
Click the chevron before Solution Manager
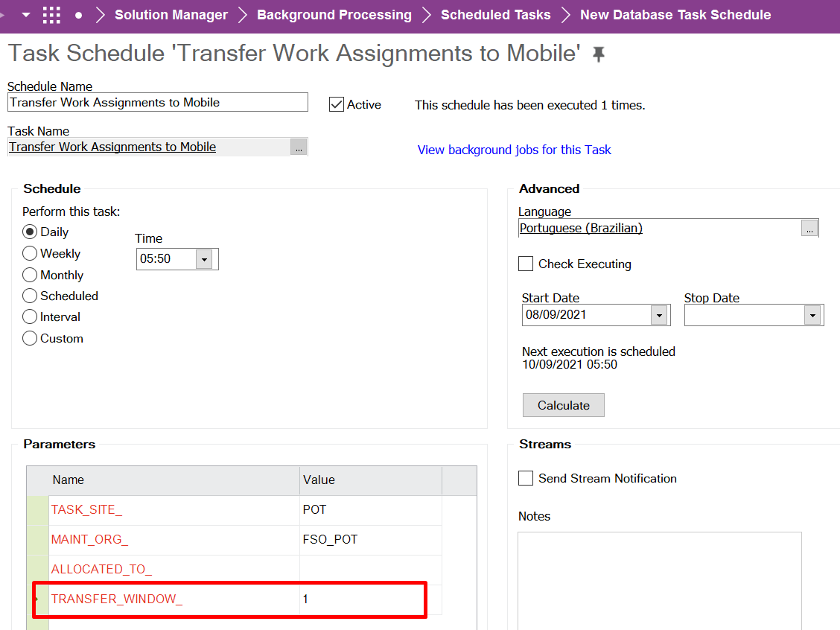pos(100,15)
